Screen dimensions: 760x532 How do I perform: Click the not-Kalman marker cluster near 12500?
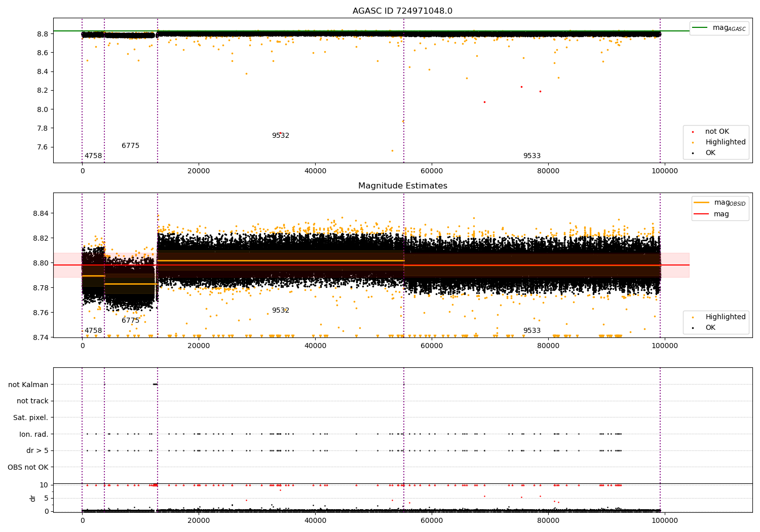[155, 384]
